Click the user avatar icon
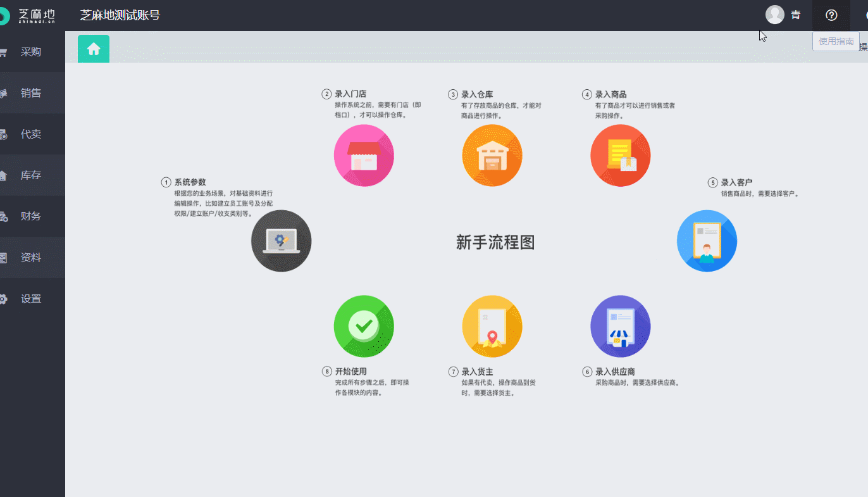Viewport: 868px width, 497px height. coord(775,15)
